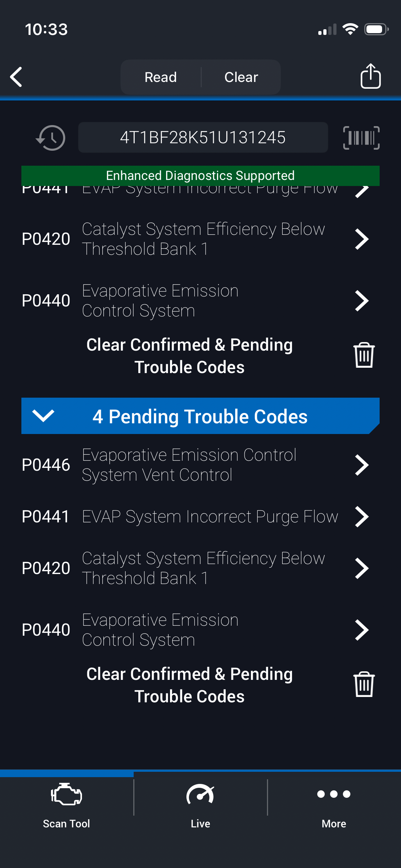Expand pending P0420 catalyst code details

click(361, 568)
